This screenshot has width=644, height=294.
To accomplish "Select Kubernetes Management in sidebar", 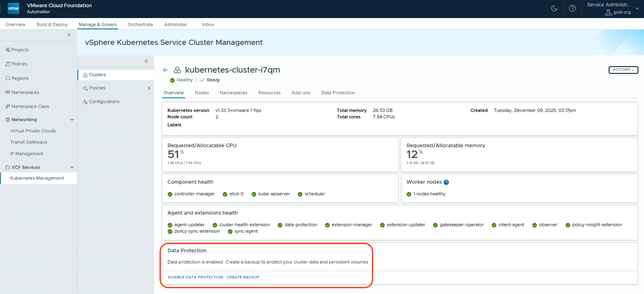I will [x=39, y=178].
